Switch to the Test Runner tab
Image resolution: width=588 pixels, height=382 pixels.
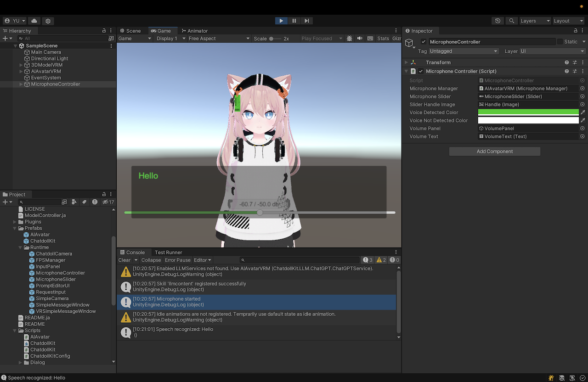[168, 253]
